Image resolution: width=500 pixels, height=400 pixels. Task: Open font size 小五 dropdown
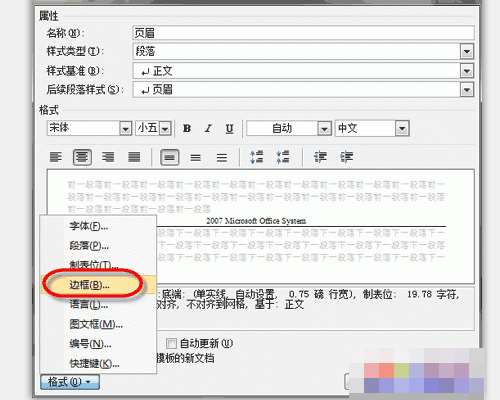tap(165, 128)
